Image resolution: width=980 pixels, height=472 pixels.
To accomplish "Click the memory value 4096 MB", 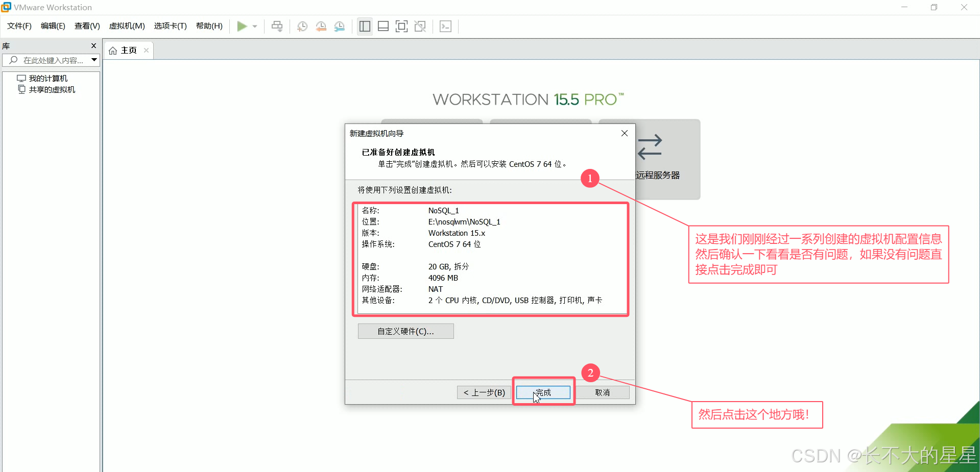I will pyautogui.click(x=443, y=278).
